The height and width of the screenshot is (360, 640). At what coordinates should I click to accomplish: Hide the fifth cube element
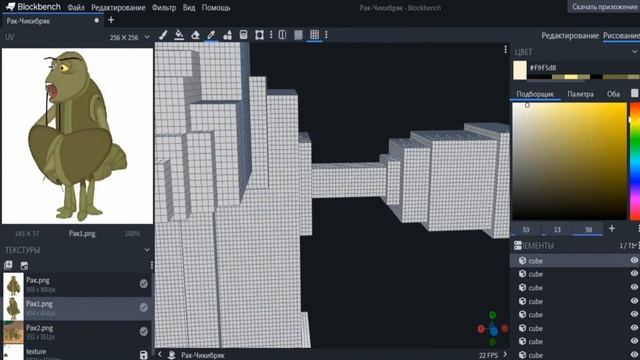[x=634, y=314]
